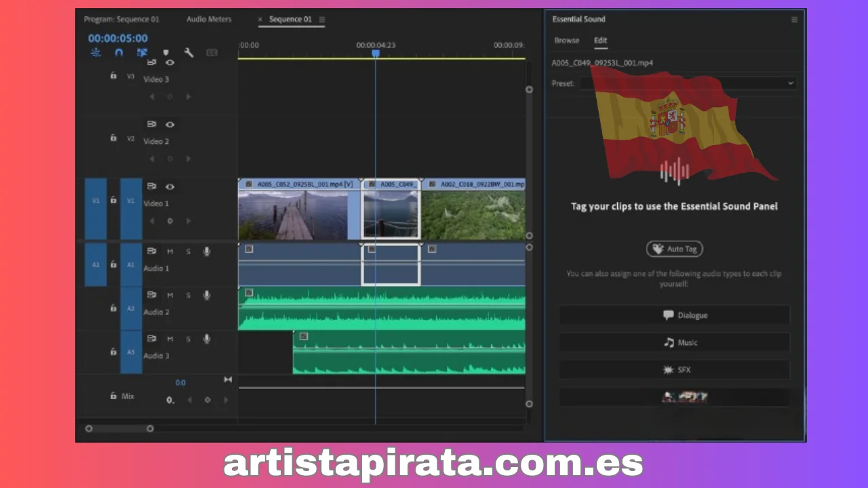The width and height of the screenshot is (868, 488).
Task: Toggle sync lock on Video 1 track
Action: click(152, 186)
